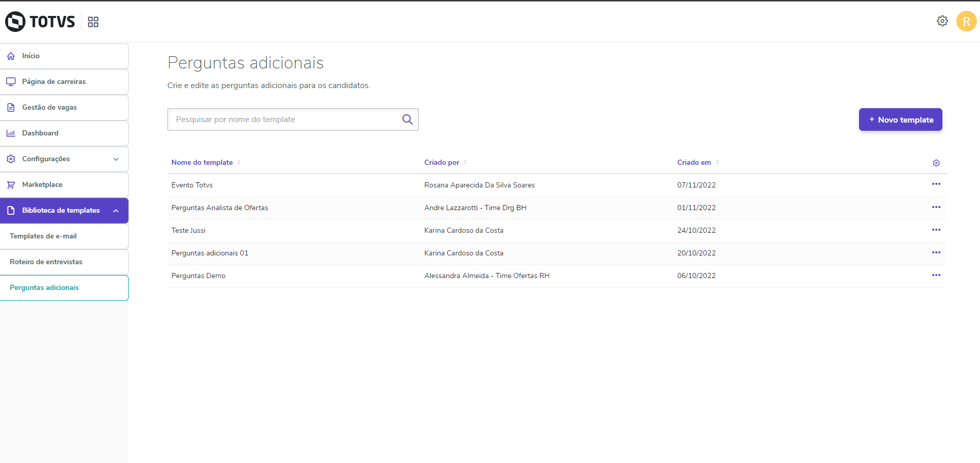This screenshot has width=980, height=463.
Task: Focus the template name search field
Action: click(293, 119)
